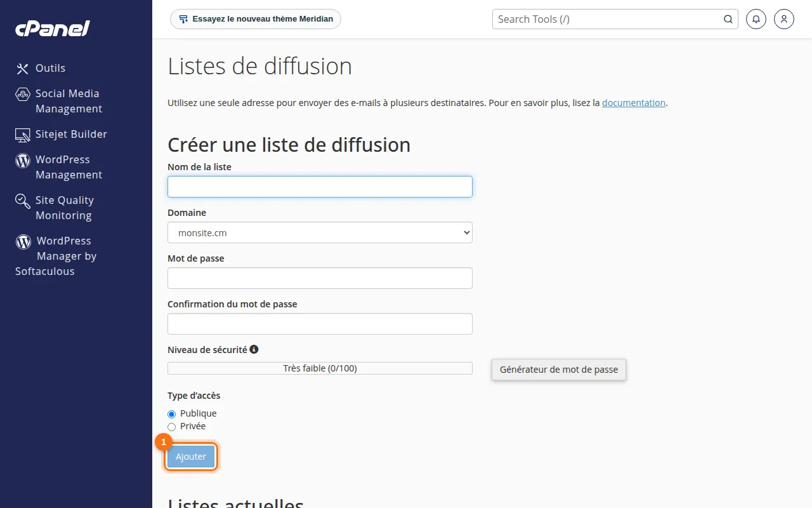The height and width of the screenshot is (508, 812).
Task: Select Publique access type
Action: (x=171, y=414)
